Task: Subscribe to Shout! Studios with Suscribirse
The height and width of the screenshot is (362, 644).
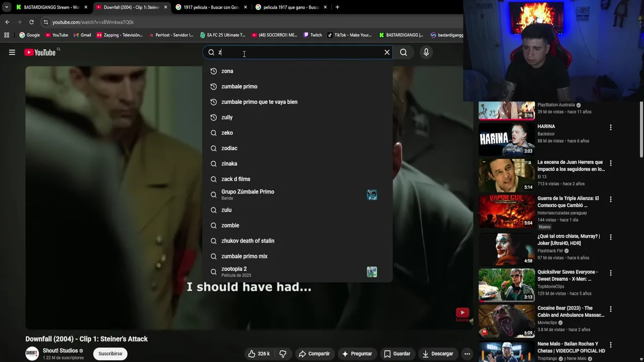Action: (x=110, y=353)
